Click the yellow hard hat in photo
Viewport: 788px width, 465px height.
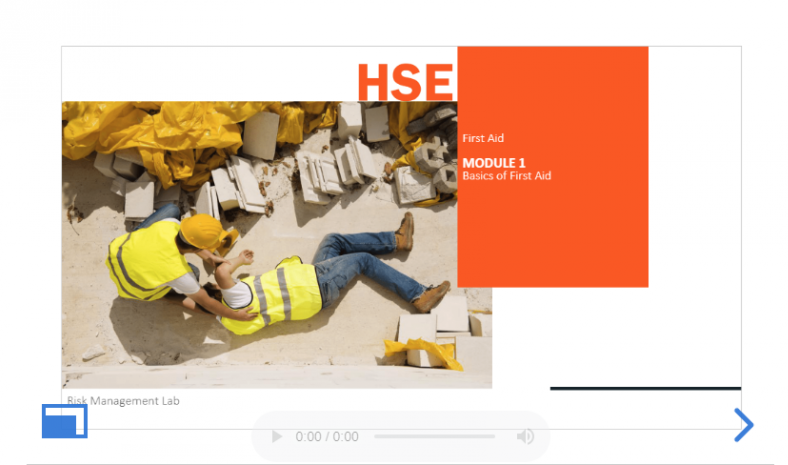(x=203, y=229)
